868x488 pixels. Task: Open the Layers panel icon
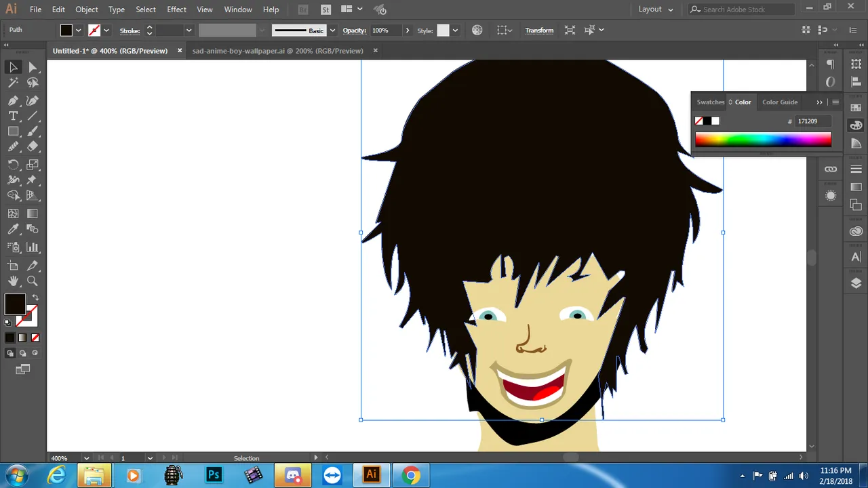pos(856,283)
